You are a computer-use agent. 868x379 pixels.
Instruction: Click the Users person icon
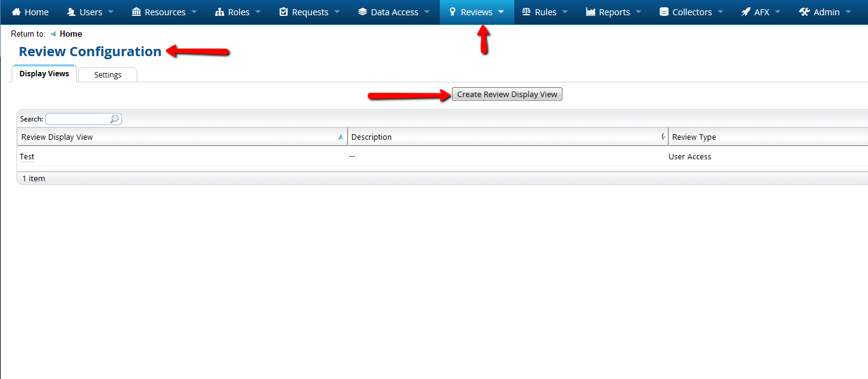[x=71, y=12]
